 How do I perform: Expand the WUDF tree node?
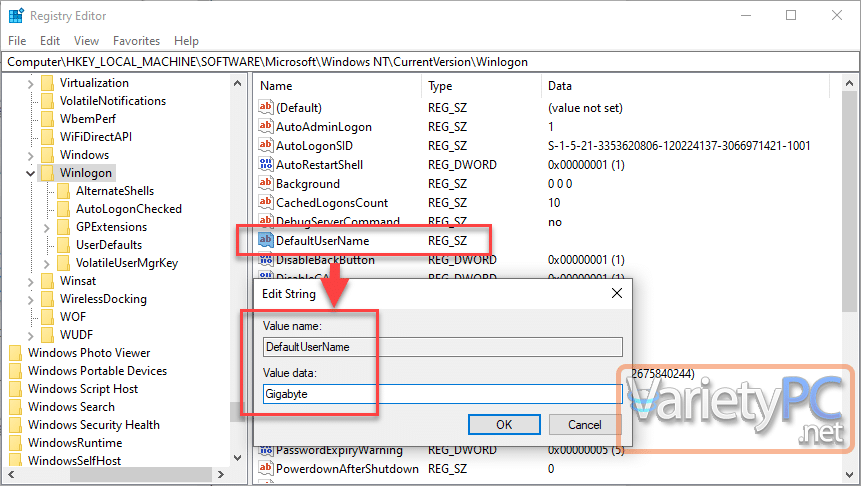point(31,336)
